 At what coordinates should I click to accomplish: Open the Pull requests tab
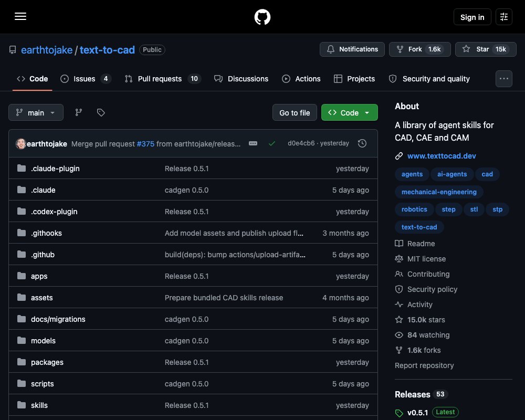pyautogui.click(x=162, y=79)
